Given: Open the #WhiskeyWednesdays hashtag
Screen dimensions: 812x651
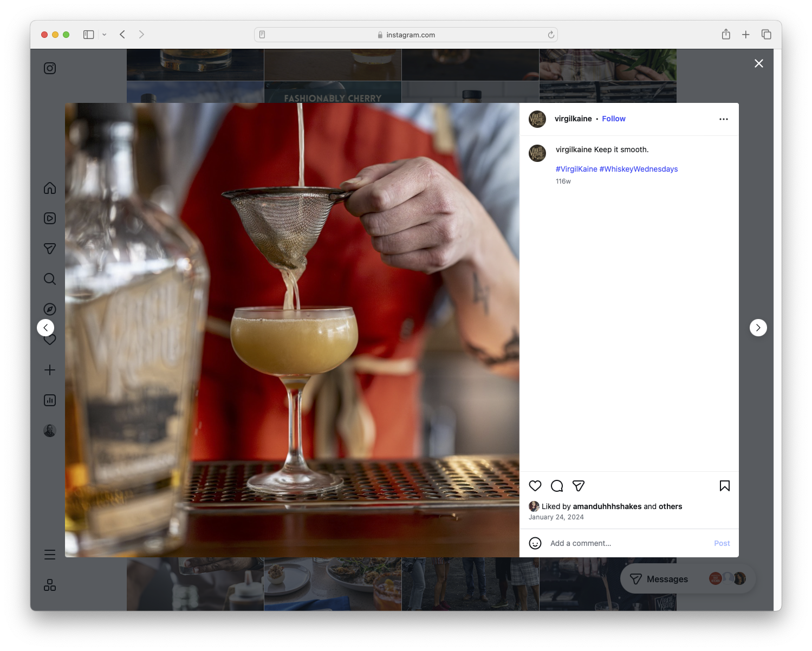Looking at the screenshot, I should [639, 169].
